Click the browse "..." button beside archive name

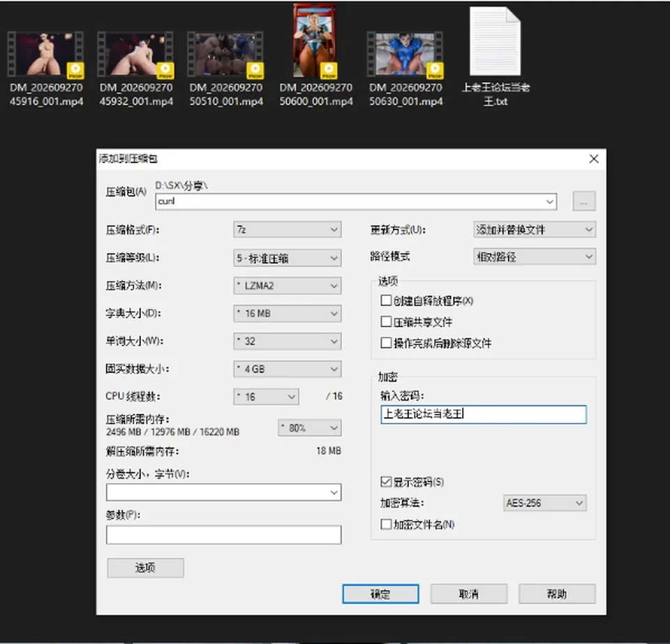tap(583, 201)
